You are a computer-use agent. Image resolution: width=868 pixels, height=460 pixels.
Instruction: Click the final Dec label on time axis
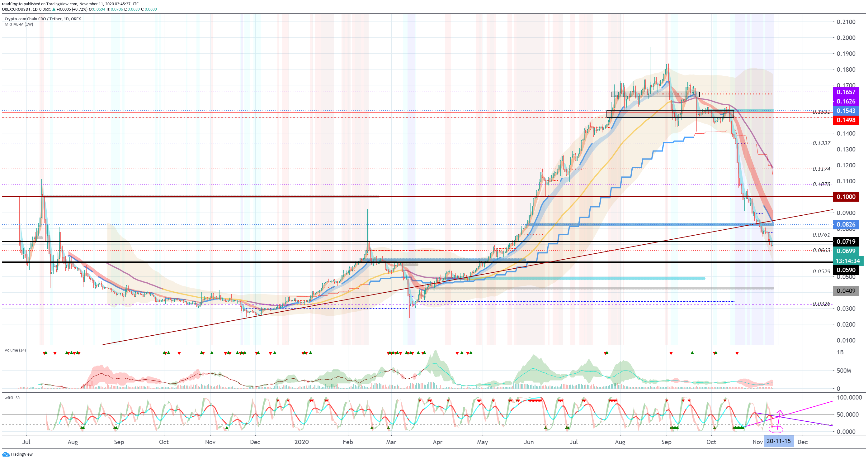click(803, 442)
